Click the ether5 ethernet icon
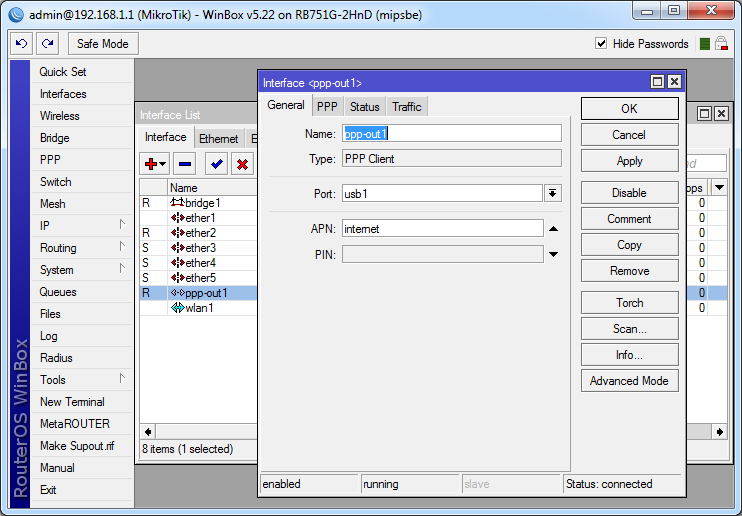742x516 pixels. click(177, 278)
